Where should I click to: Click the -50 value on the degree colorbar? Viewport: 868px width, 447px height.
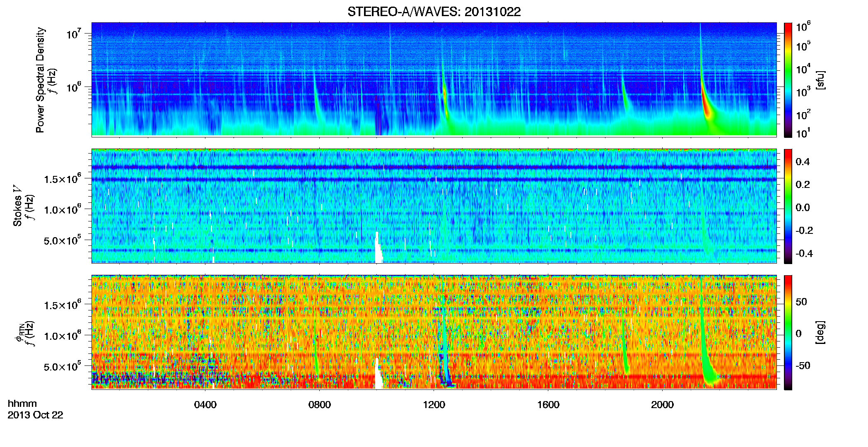[803, 365]
